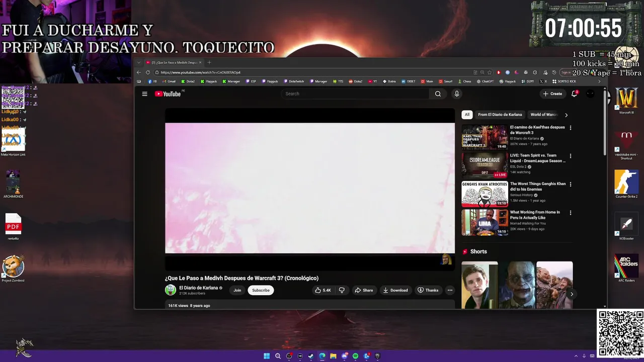644x362 pixels.
Task: Open the YouTube account avatar menu
Action: [590, 94]
